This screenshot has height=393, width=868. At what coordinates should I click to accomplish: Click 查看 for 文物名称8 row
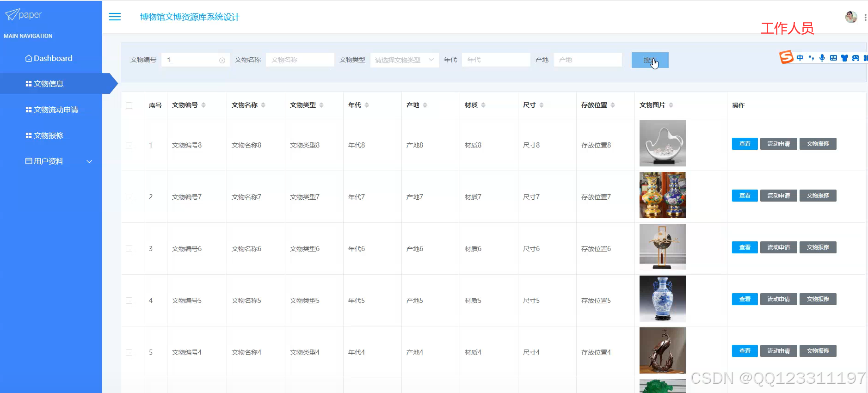point(745,144)
